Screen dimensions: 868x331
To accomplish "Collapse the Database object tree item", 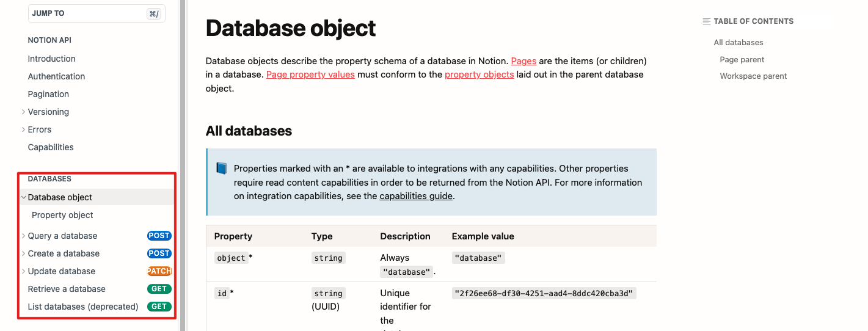I will pos(23,197).
